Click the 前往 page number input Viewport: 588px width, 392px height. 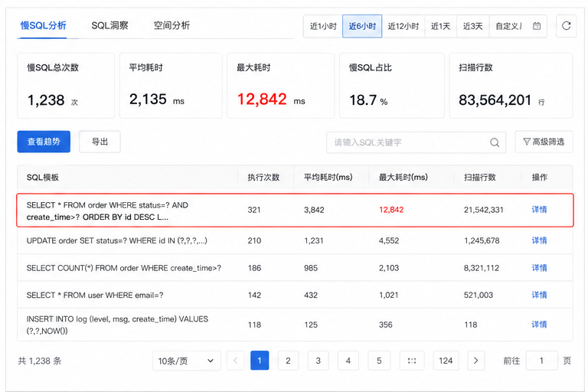pyautogui.click(x=542, y=361)
